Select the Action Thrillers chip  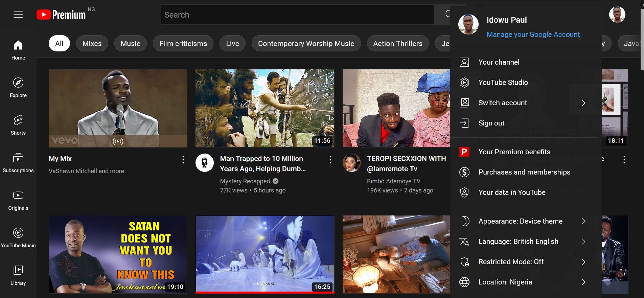point(398,43)
